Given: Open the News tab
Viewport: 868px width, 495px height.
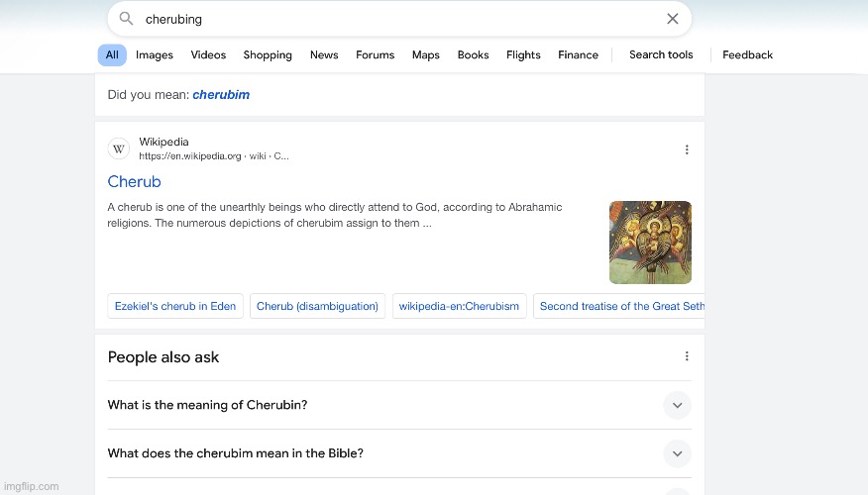Looking at the screenshot, I should [x=324, y=54].
